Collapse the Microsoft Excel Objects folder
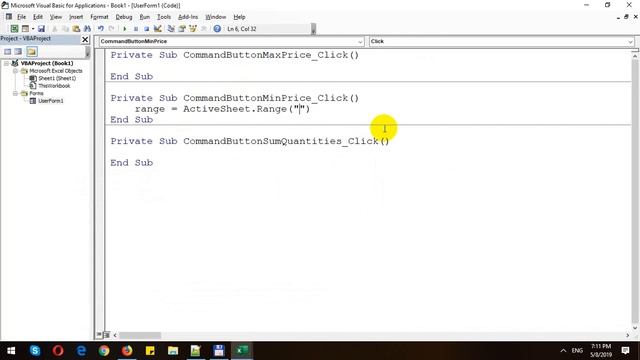Image resolution: width=640 pixels, height=360 pixels. 16,71
